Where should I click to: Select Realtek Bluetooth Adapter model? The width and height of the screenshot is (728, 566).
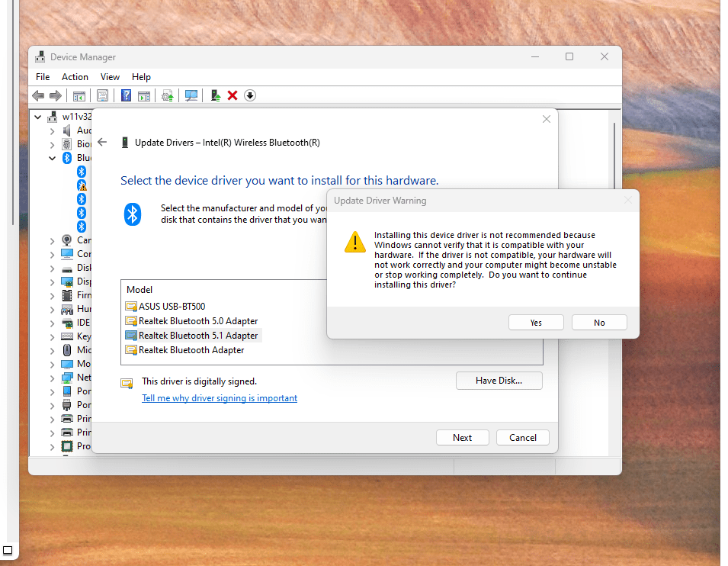pyautogui.click(x=184, y=350)
